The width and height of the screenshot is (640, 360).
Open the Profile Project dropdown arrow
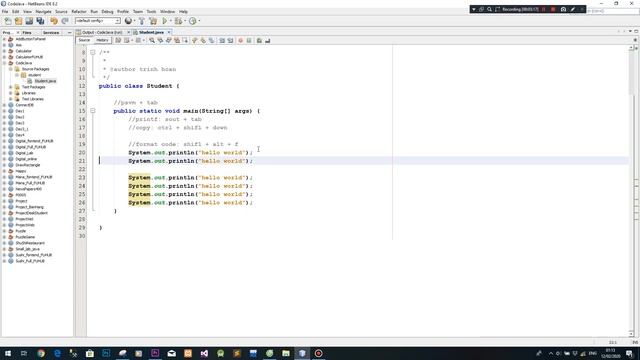199,21
